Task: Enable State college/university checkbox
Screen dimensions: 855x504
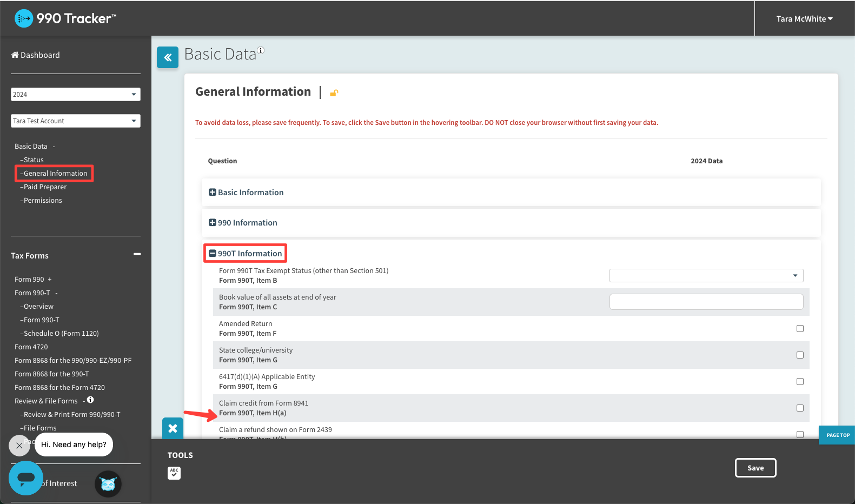Action: pos(800,355)
